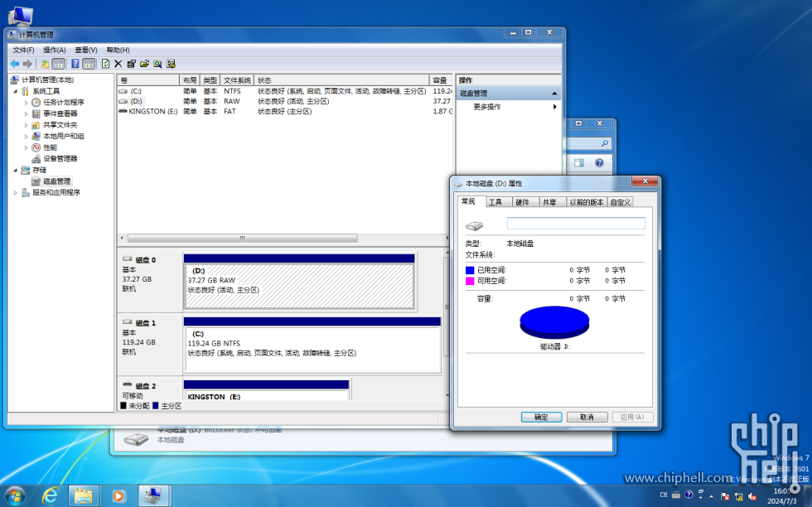The height and width of the screenshot is (507, 812).
Task: Collapse the 存储 tree node
Action: [x=16, y=170]
